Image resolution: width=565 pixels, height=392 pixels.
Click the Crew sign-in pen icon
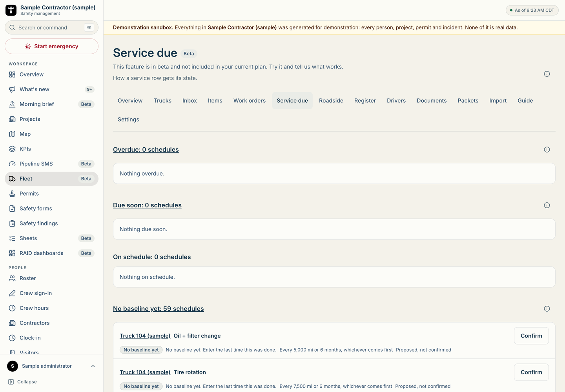tap(12, 293)
